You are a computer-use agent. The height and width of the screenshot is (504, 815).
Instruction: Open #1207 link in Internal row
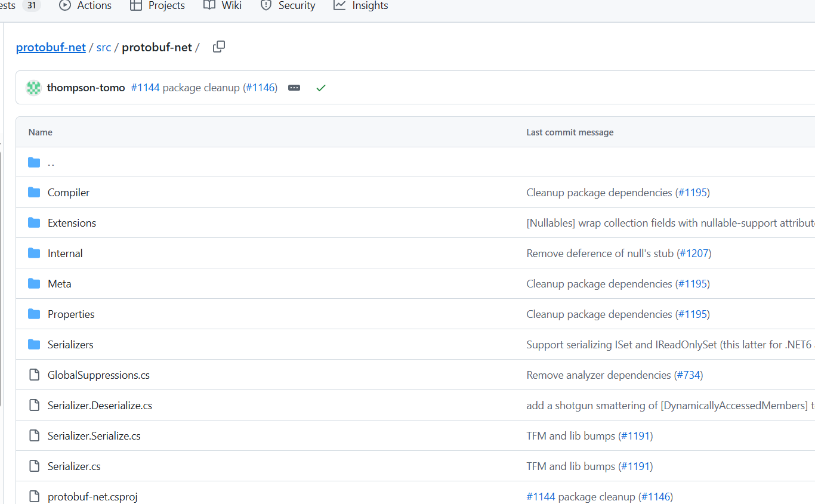point(694,253)
